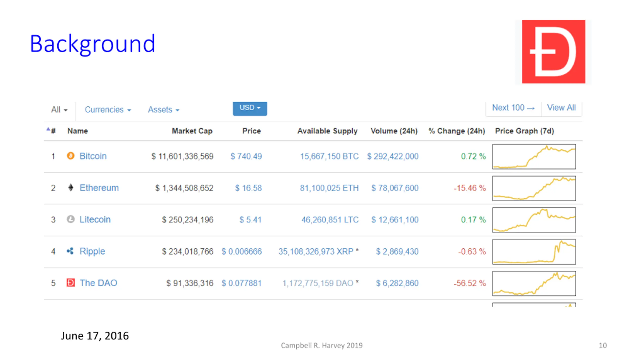This screenshot has width=644, height=362.
Task: Select Ethereum change -15.46 %
Action: coord(470,188)
